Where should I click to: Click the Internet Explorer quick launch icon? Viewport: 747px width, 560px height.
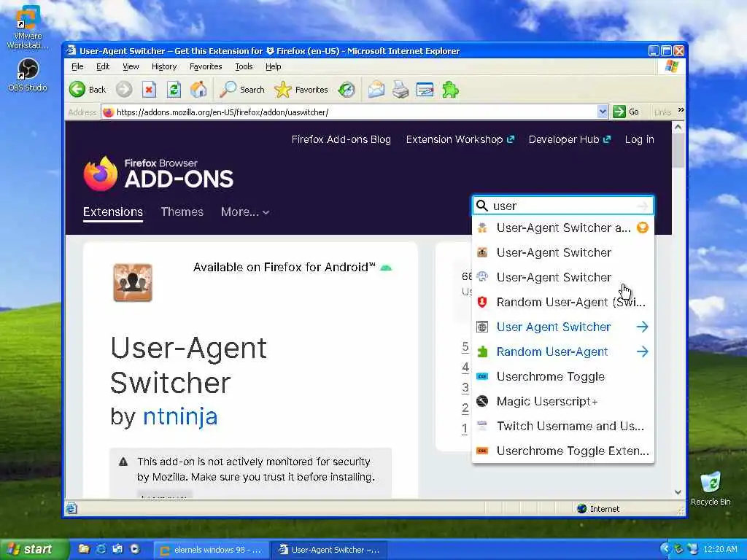[x=101, y=549]
